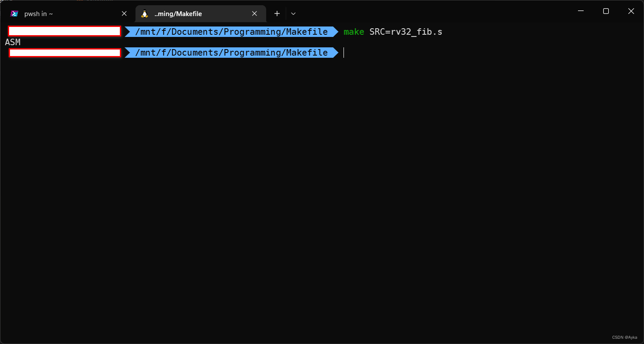
Task: Close the terminal window
Action: tap(631, 11)
